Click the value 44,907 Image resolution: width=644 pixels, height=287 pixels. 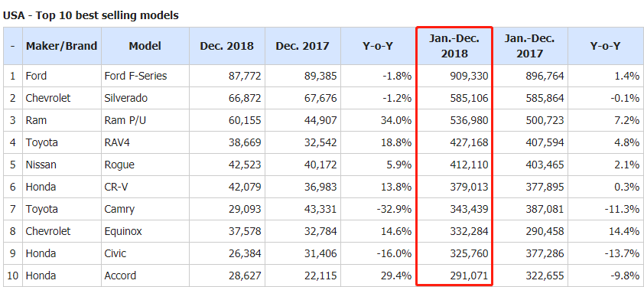(320, 120)
